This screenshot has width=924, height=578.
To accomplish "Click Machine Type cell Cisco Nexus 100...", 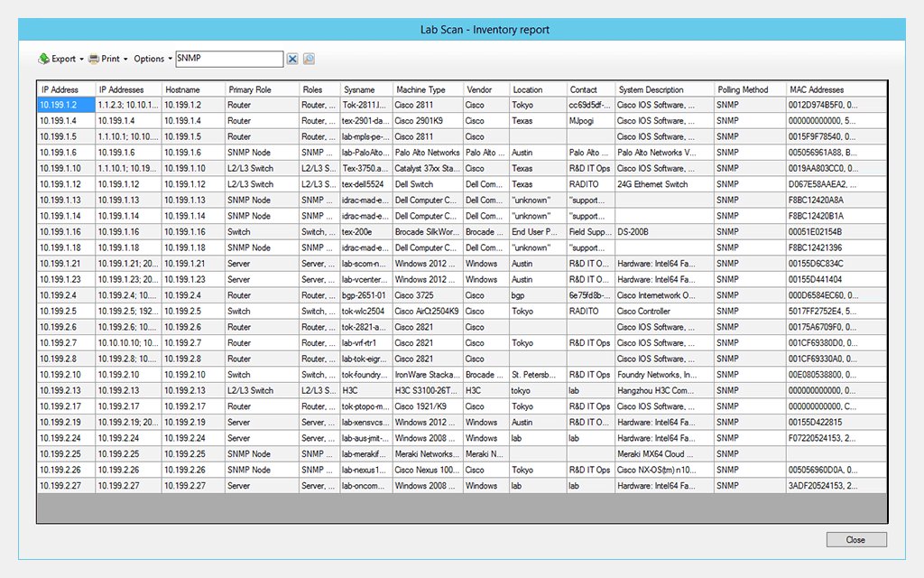I will point(428,470).
